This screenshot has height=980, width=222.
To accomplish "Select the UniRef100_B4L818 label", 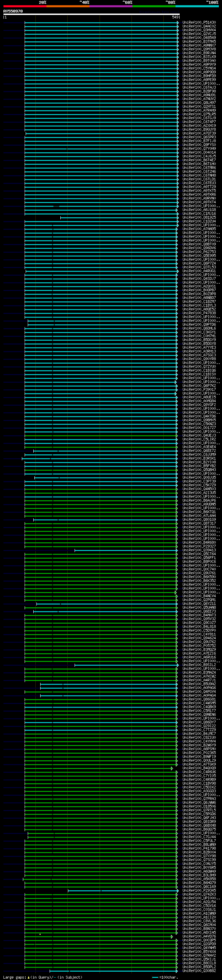I will click(x=199, y=626).
